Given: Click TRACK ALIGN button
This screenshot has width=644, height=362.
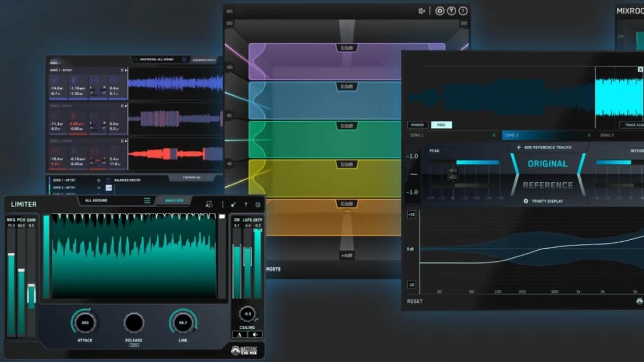Looking at the screenshot, I should click(x=631, y=125).
